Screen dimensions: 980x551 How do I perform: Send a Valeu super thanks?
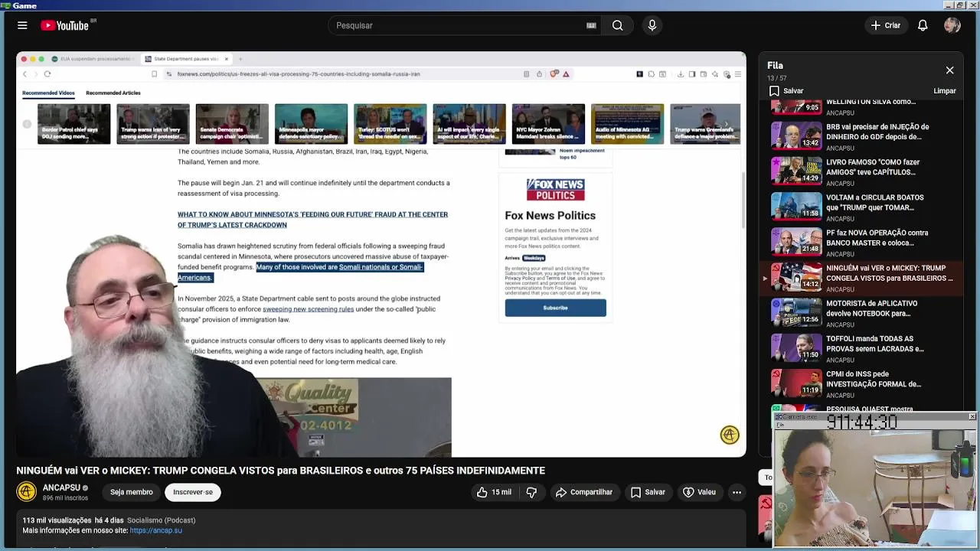click(699, 492)
